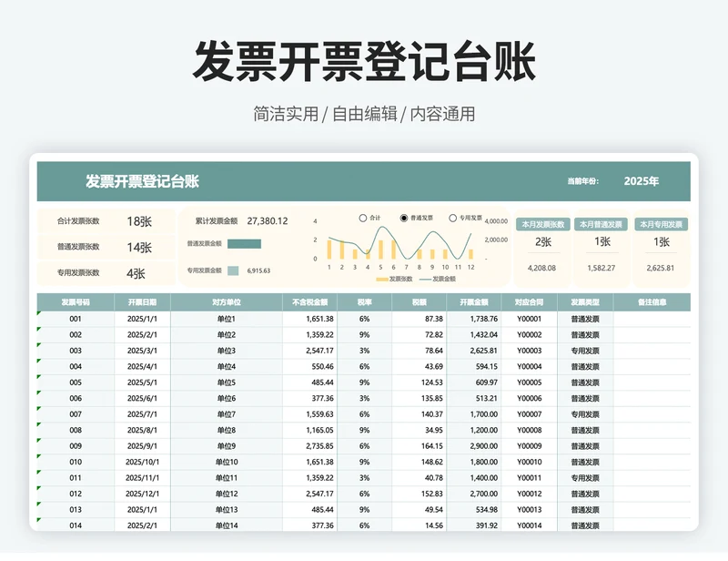Viewport: 728px width, 561px height.
Task: Click contract number Y00003
Action: [530, 351]
